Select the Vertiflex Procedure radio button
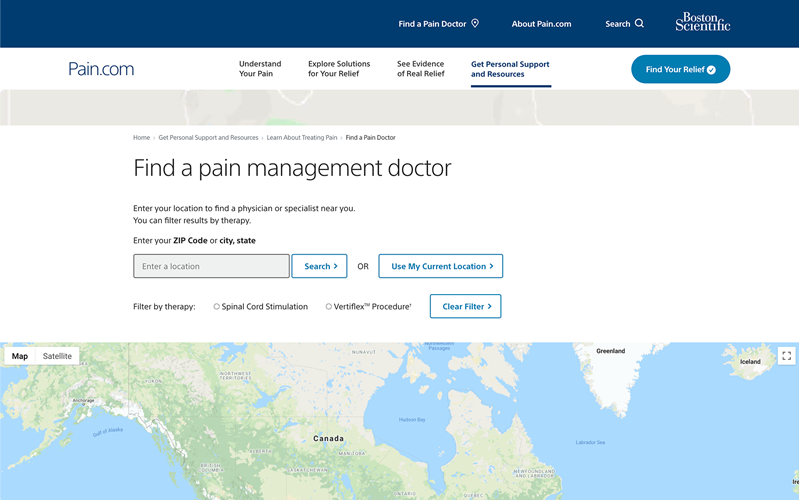 (329, 306)
